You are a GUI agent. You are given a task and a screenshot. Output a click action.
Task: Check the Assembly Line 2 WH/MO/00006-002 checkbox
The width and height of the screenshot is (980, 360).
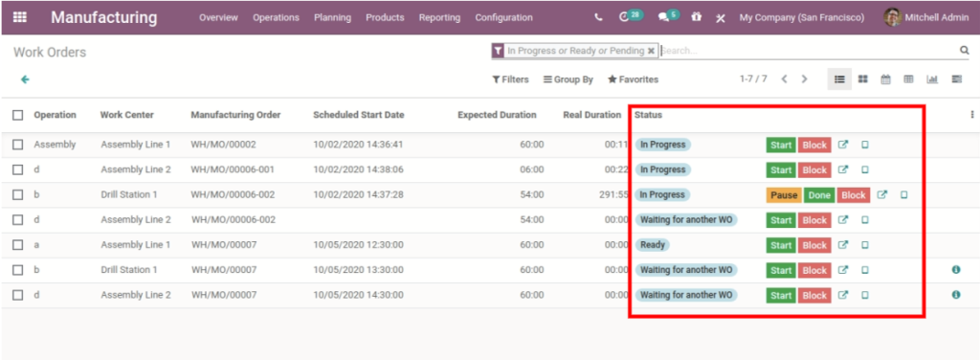(x=18, y=219)
